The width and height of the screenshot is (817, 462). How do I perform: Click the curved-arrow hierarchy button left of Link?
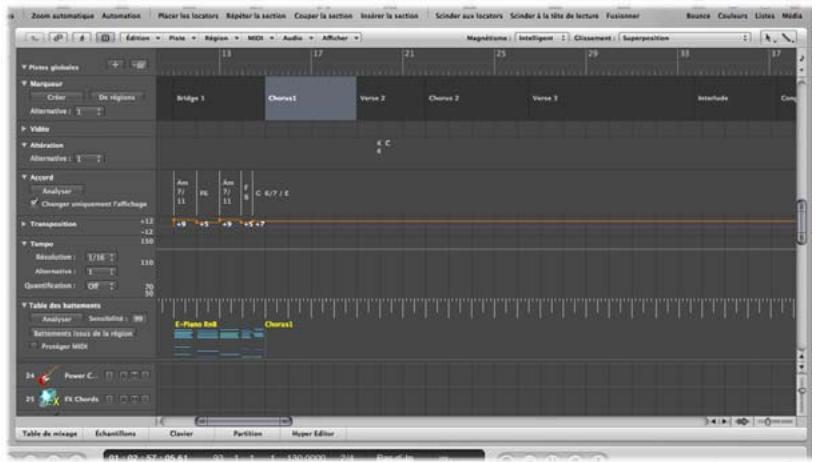(34, 38)
